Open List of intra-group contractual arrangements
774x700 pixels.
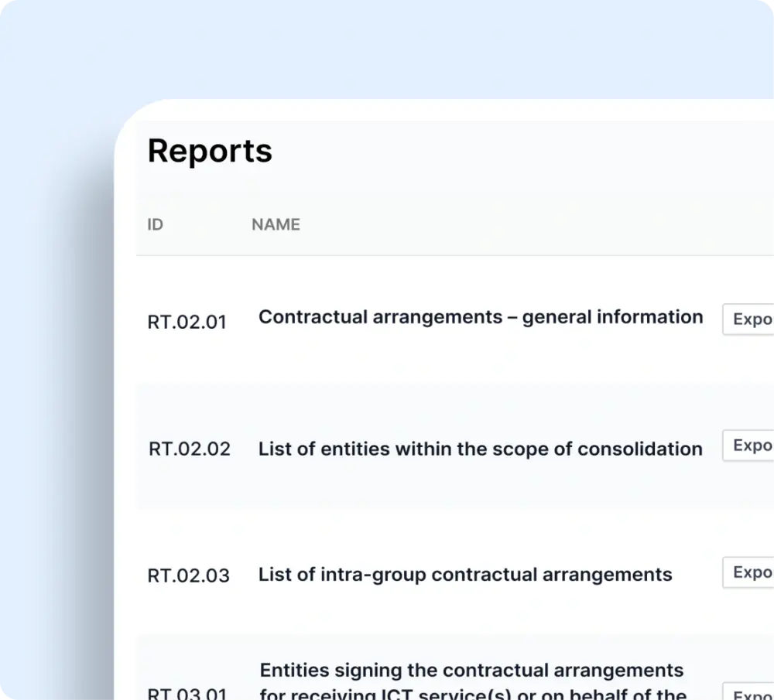click(464, 575)
